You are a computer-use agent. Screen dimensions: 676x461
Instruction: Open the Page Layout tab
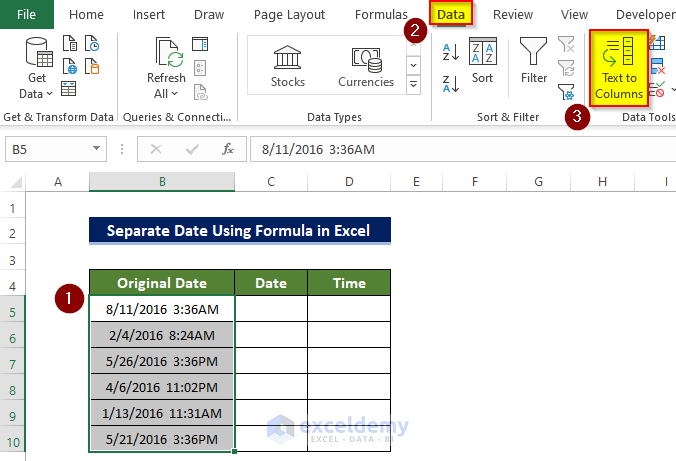click(x=289, y=15)
